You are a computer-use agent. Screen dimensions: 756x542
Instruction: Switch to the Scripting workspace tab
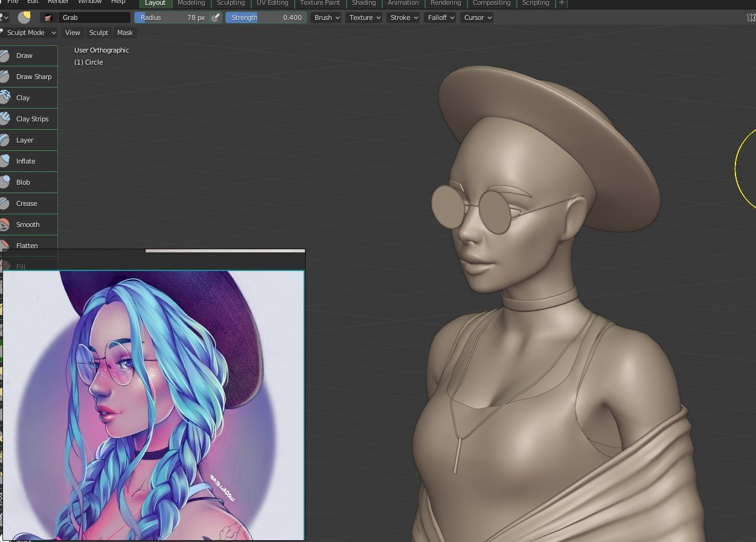coord(536,3)
